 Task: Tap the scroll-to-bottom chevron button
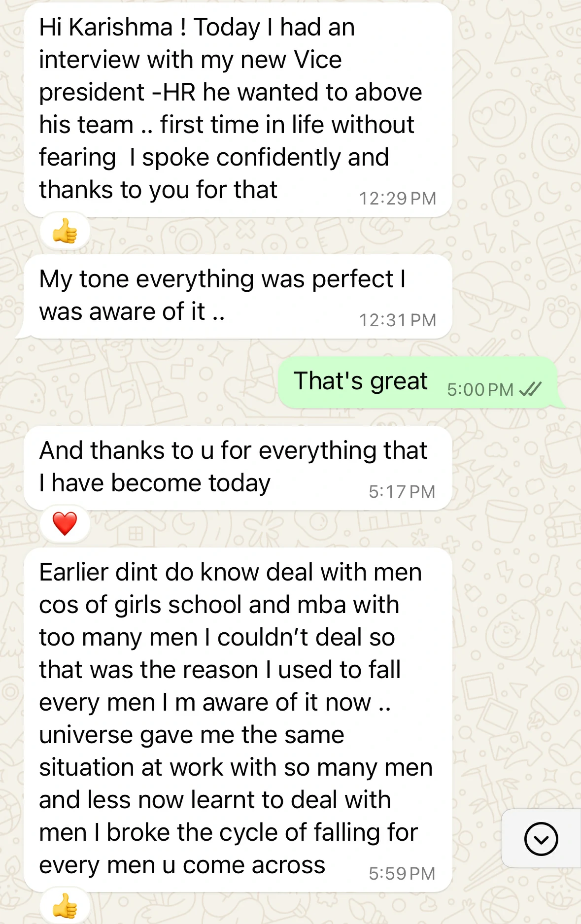[x=541, y=838]
